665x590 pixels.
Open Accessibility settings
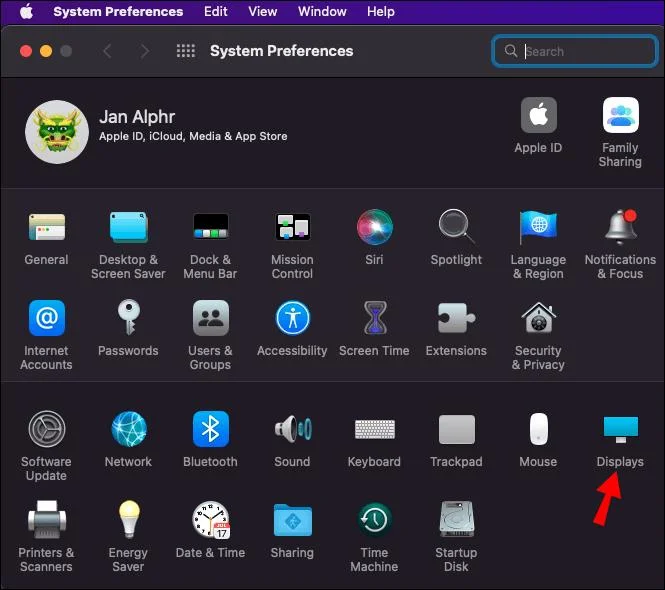tap(292, 320)
